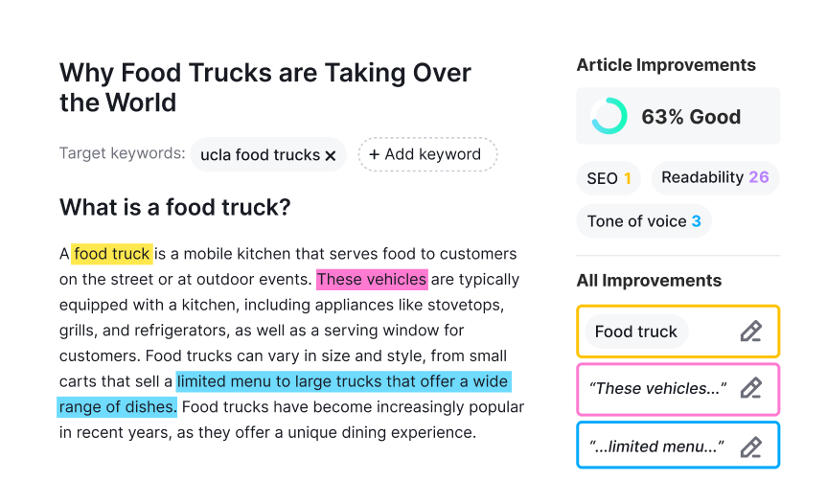Click the article title heading
This screenshot has width=827, height=504.
click(265, 87)
